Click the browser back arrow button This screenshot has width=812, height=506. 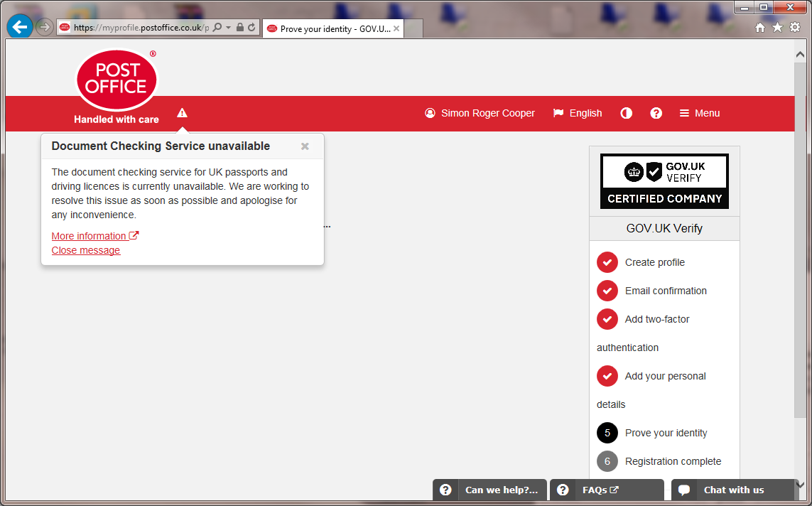tap(20, 27)
